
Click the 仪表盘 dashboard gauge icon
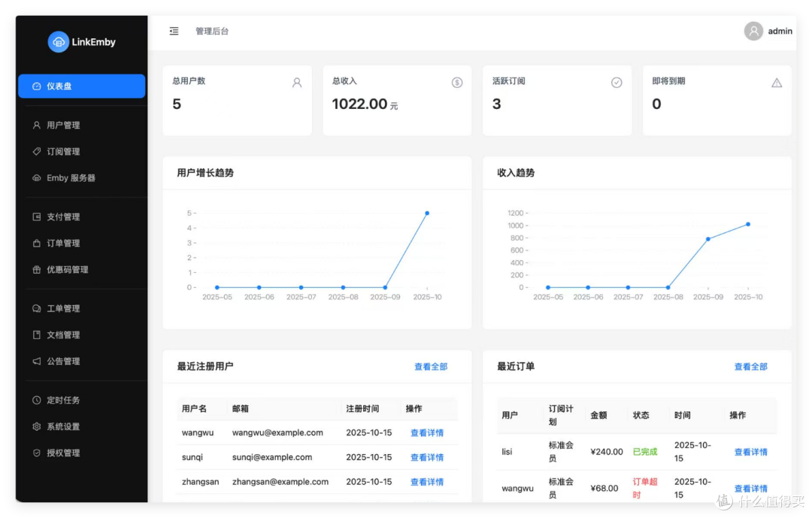pyautogui.click(x=36, y=86)
